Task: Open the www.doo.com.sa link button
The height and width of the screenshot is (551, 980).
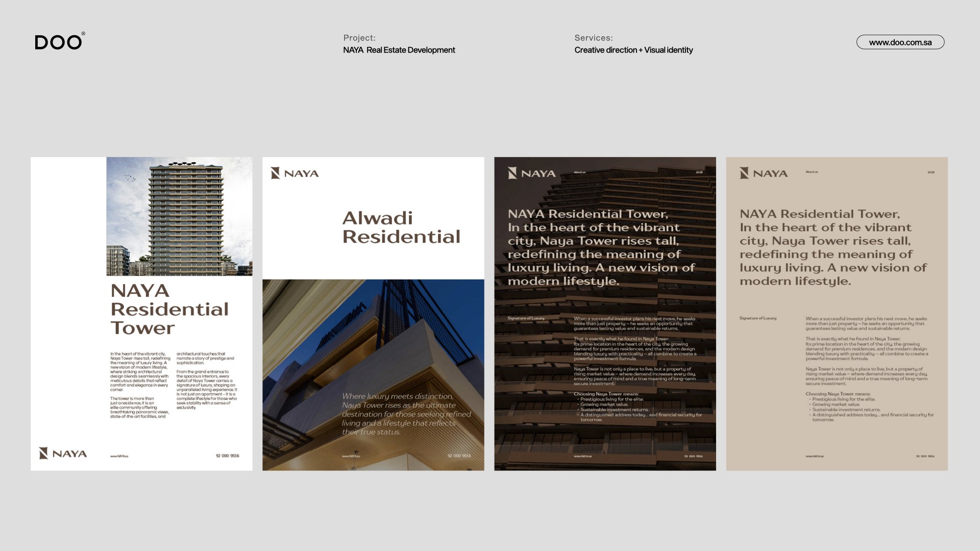Action: [900, 42]
